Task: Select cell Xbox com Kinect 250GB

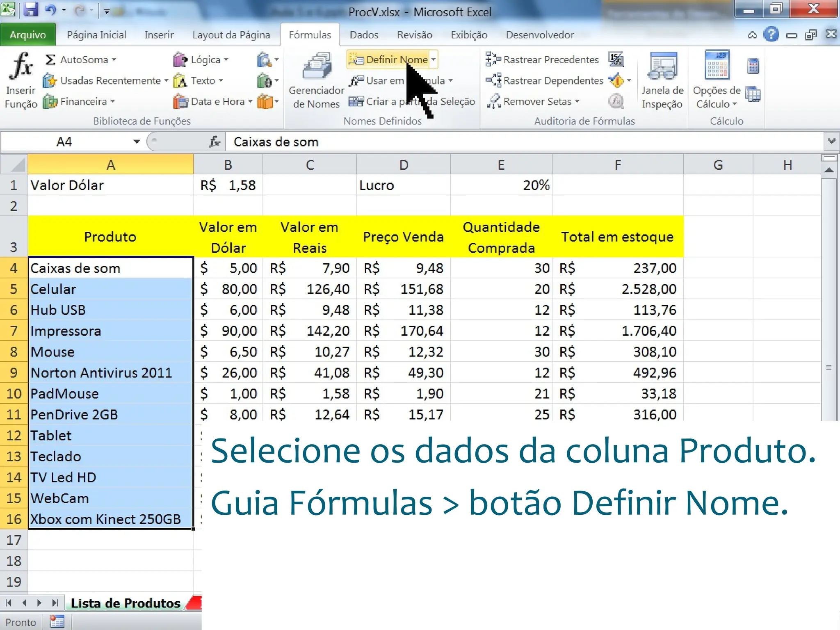Action: click(x=111, y=519)
